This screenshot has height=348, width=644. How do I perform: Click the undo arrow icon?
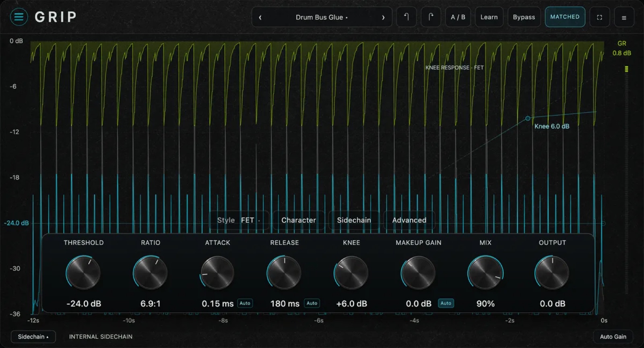pos(406,17)
